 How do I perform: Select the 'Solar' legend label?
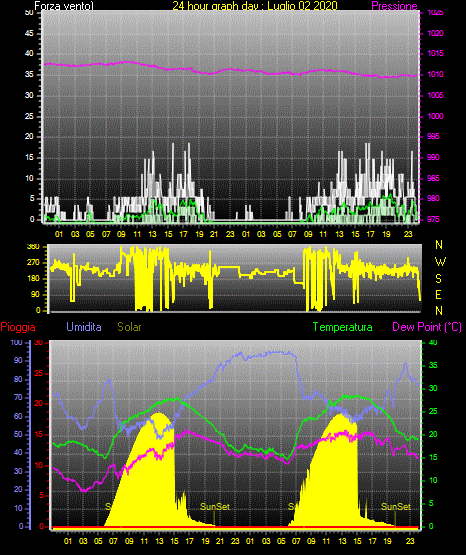click(129, 327)
